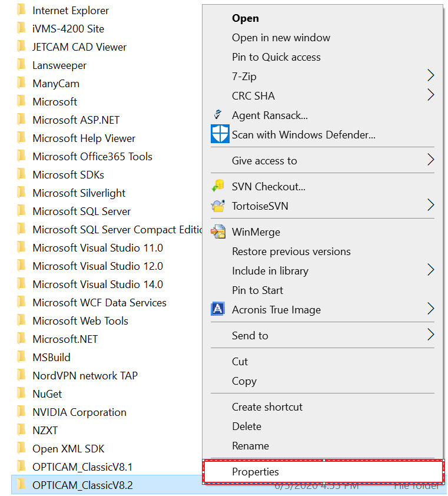Select Restore previous versions
The width and height of the screenshot is (448, 496).
coord(291,252)
